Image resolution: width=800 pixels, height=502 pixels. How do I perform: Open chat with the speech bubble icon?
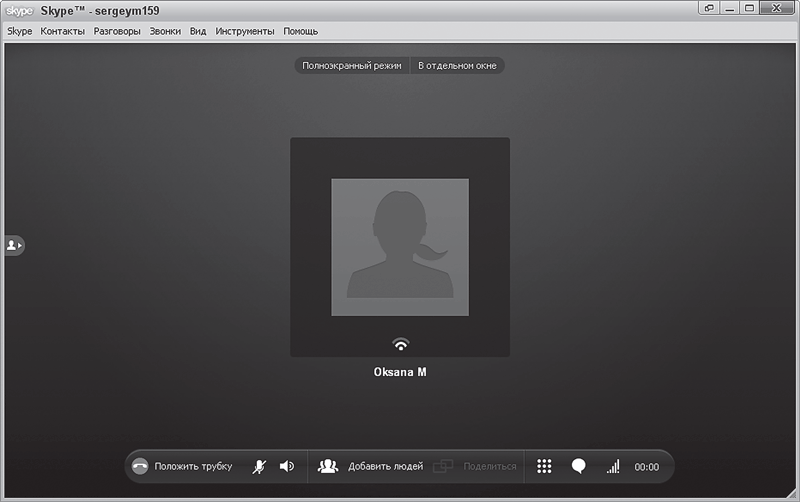click(579, 466)
